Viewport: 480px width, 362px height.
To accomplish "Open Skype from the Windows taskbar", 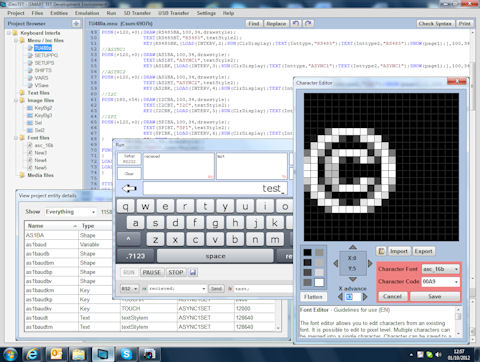I will tap(126, 354).
